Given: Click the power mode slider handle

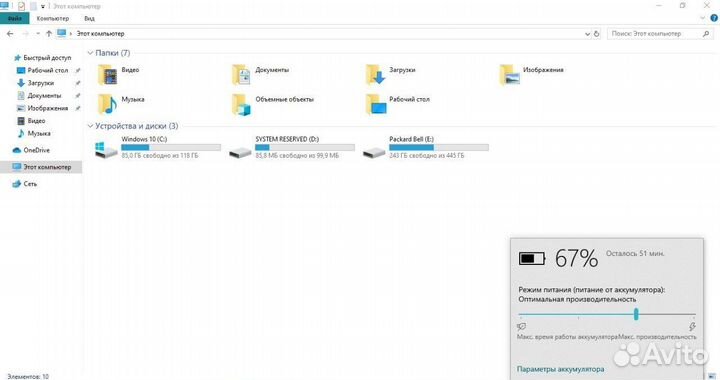Looking at the screenshot, I should [636, 314].
